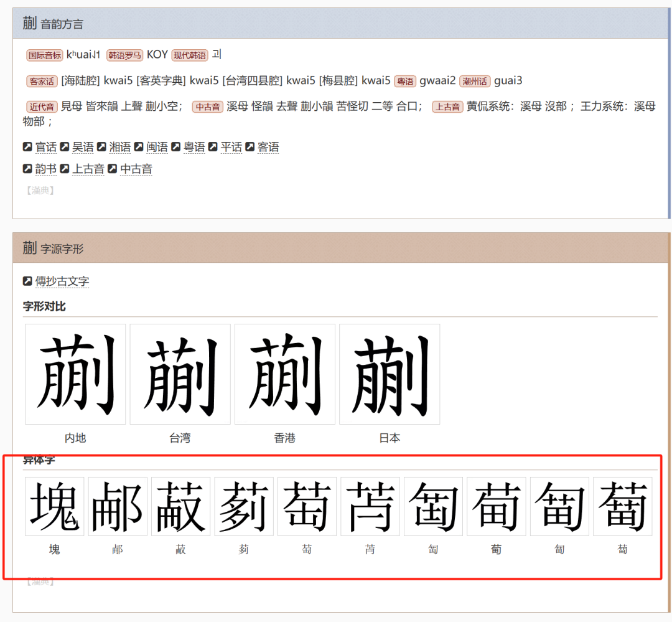Viewport: 672px width, 622px height.
Task: Click the gwaai2 Cantonese reading
Action: tap(437, 81)
